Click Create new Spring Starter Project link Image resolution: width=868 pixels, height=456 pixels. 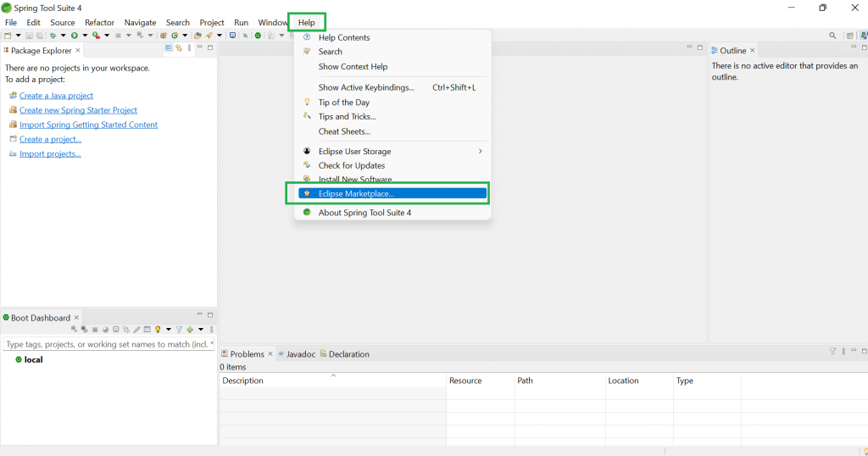click(78, 110)
